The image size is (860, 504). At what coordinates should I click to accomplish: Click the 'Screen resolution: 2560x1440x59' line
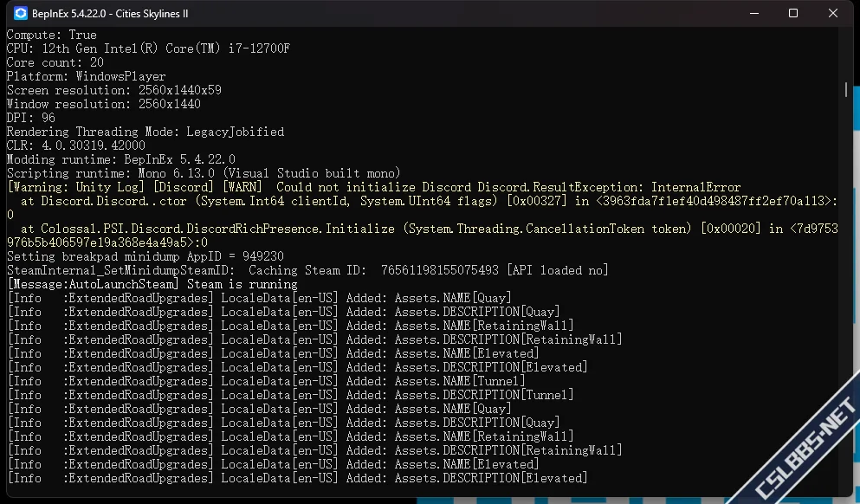113,90
